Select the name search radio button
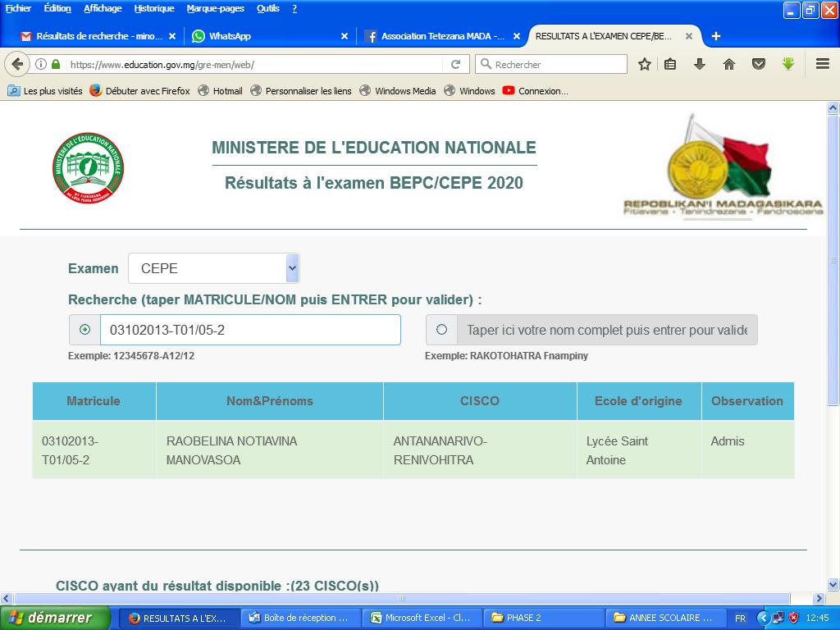Screen dimensions: 840x630 pos(441,330)
